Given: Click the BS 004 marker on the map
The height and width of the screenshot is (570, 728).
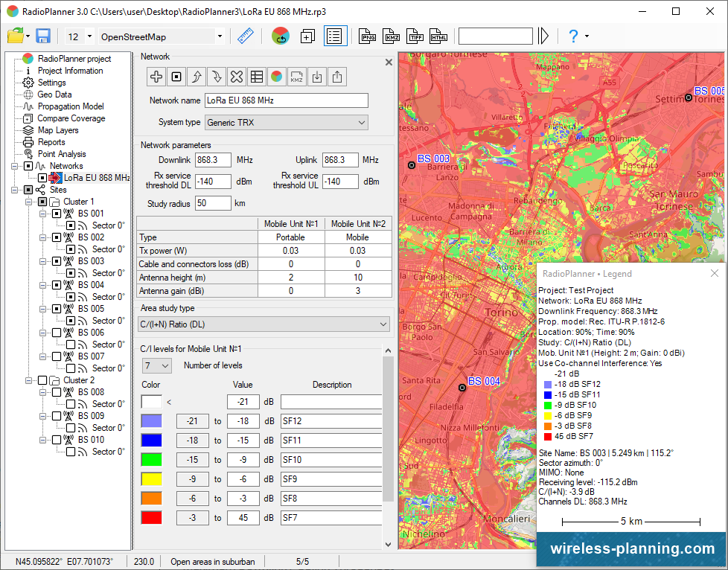Looking at the screenshot, I should coord(462,388).
